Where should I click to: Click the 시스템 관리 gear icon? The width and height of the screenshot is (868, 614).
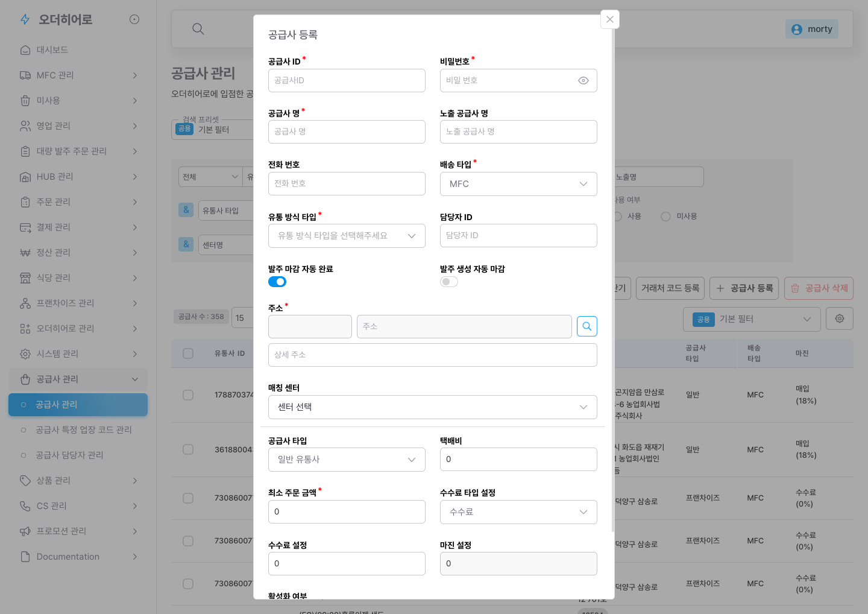[25, 354]
